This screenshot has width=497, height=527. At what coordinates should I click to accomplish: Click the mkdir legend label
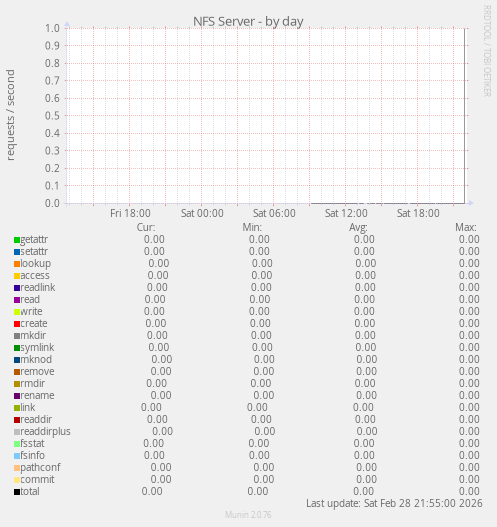pos(33,335)
